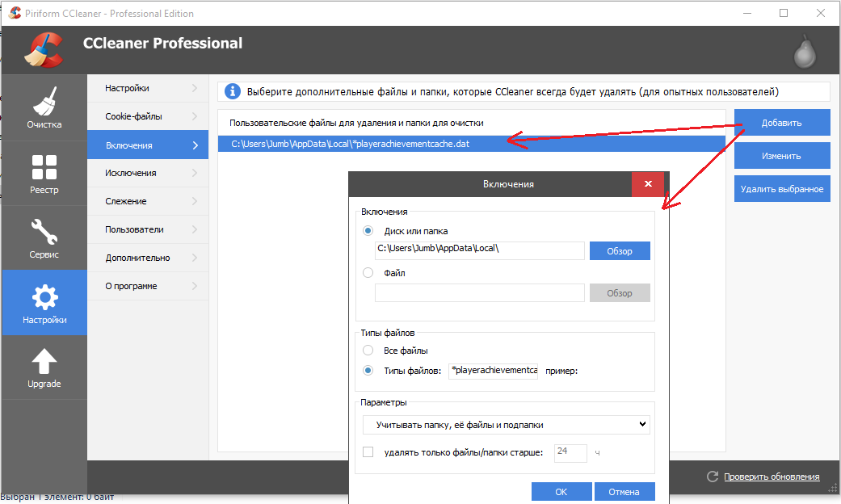Open the Учитывать папку, её файлы dropdown
Screen dimensions: 841x504
click(x=507, y=425)
